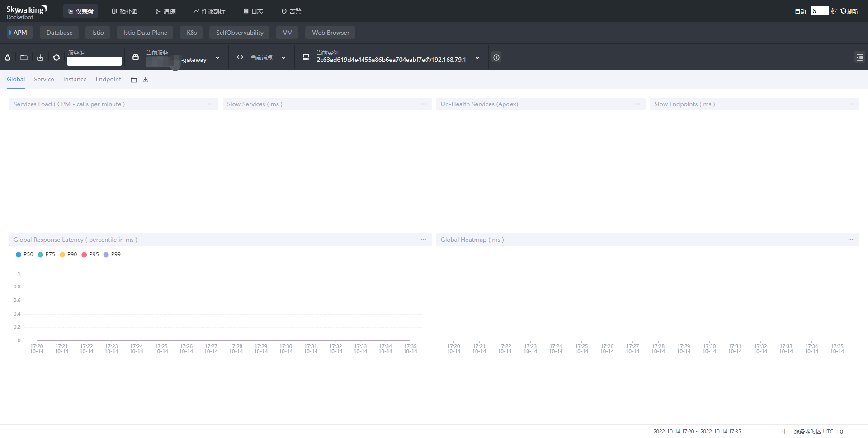Toggle 自动 auto refresh

coord(800,11)
